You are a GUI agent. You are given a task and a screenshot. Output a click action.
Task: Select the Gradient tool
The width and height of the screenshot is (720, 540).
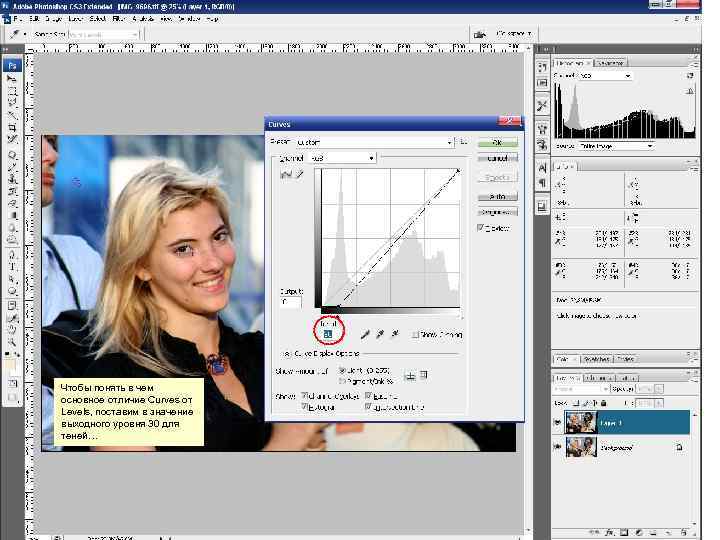11,215
